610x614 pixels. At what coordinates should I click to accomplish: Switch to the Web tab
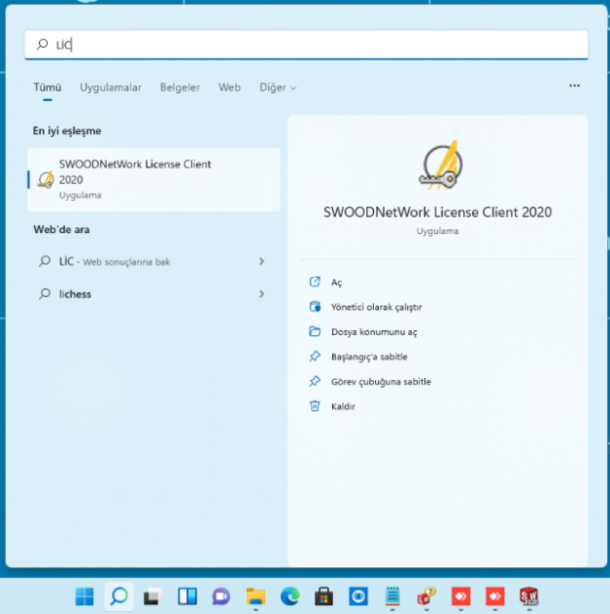click(229, 87)
